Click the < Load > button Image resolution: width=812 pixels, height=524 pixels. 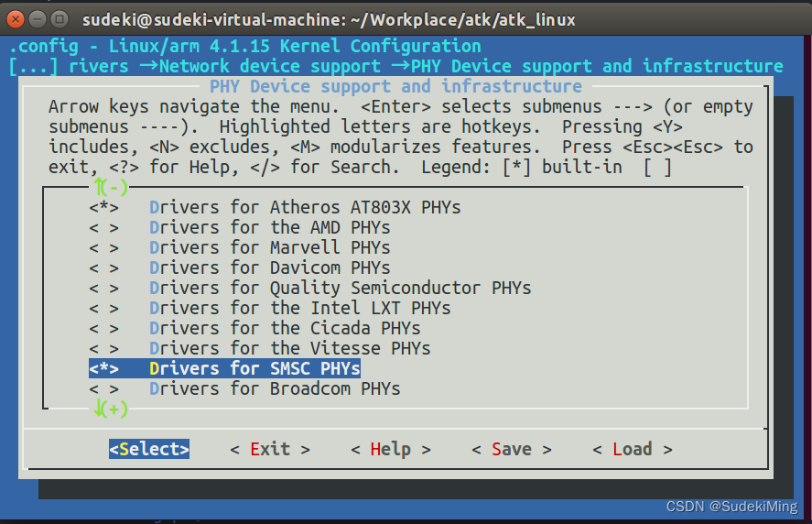pos(633,450)
